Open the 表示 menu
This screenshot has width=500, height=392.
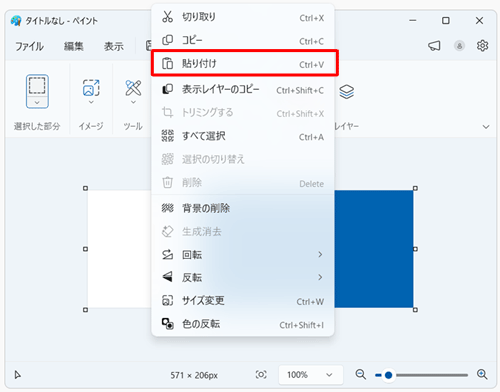click(114, 46)
